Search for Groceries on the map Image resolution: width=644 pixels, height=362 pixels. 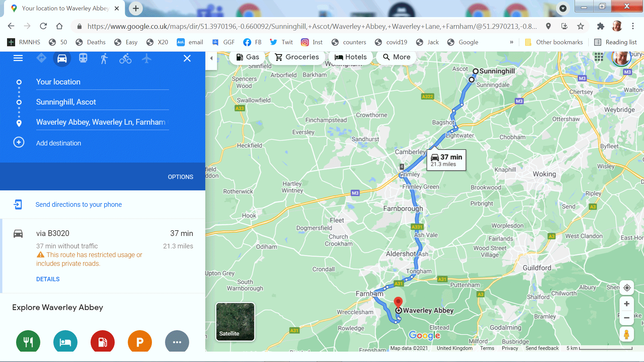[x=297, y=57]
